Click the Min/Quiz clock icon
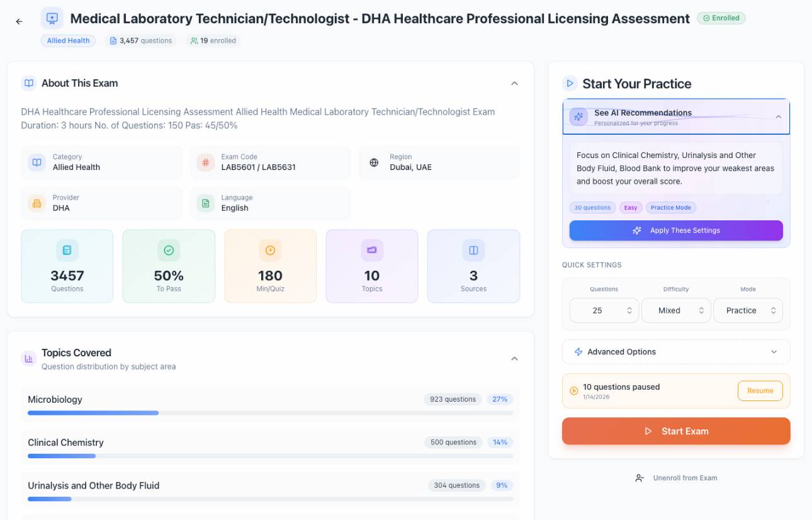Screen dimensions: 812x520 click(270, 251)
